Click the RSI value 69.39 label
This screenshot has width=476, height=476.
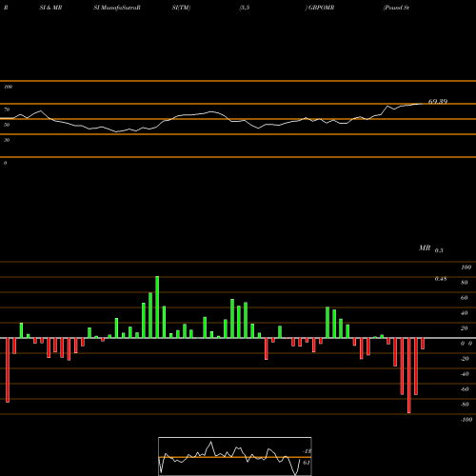coord(438,102)
